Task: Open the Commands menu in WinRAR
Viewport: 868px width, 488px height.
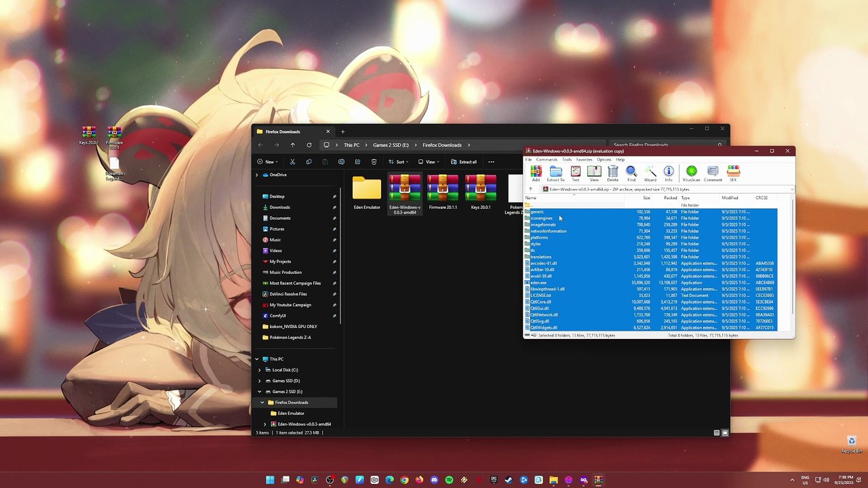Action: click(547, 159)
